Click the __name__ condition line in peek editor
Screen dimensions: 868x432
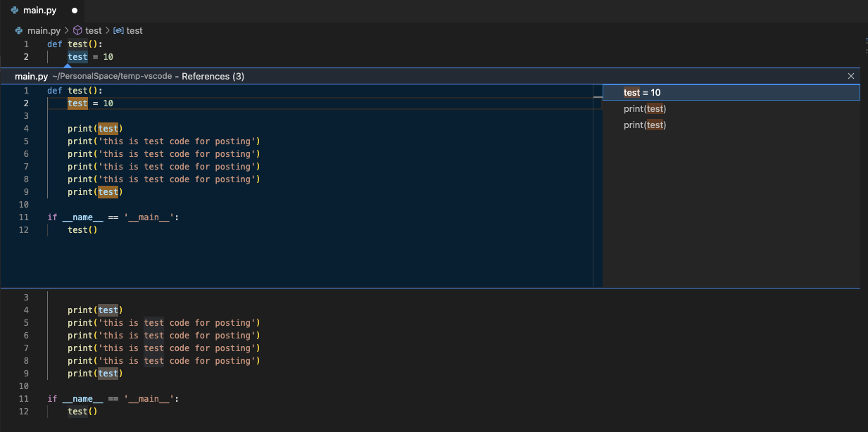point(113,217)
